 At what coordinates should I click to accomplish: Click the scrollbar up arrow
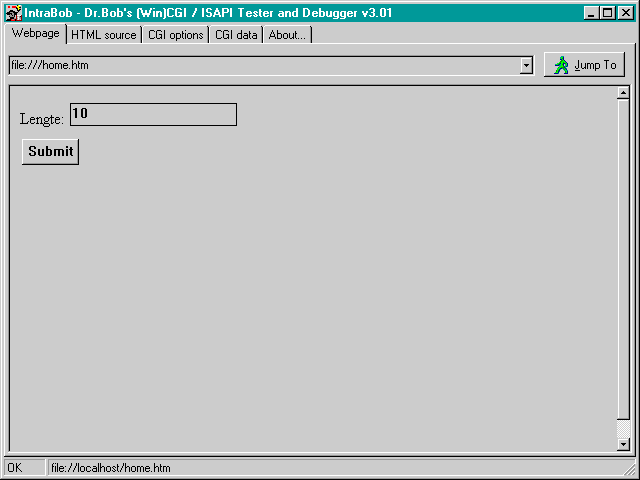click(623, 94)
